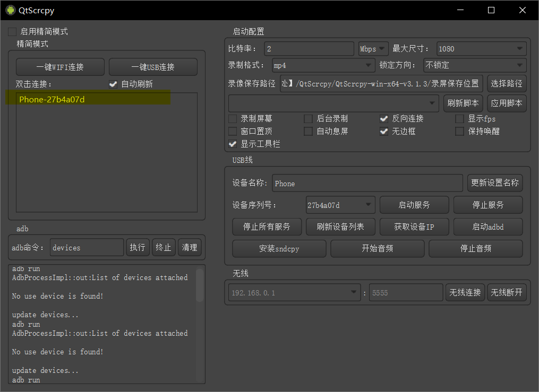
Task: Check the 录制屏幕 option
Action: 233,119
